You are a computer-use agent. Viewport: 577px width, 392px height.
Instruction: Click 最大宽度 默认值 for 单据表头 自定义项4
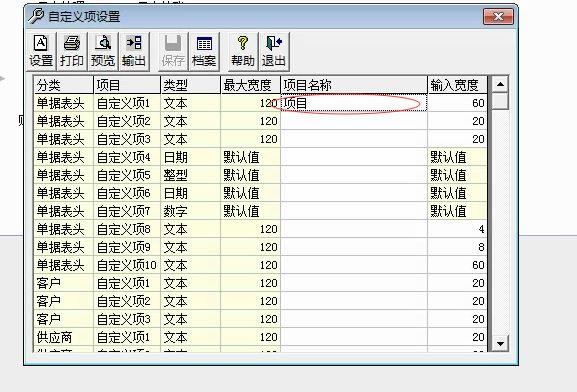[251, 157]
